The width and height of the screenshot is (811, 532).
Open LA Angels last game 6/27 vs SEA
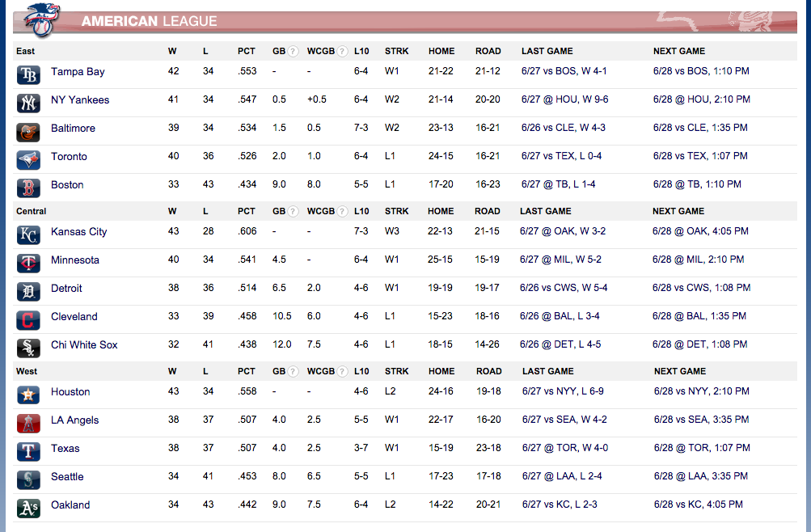565,420
